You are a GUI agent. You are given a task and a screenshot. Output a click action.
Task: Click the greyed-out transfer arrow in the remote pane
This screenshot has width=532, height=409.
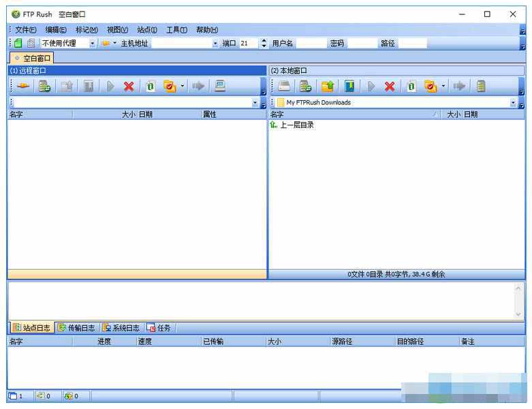pyautogui.click(x=198, y=86)
